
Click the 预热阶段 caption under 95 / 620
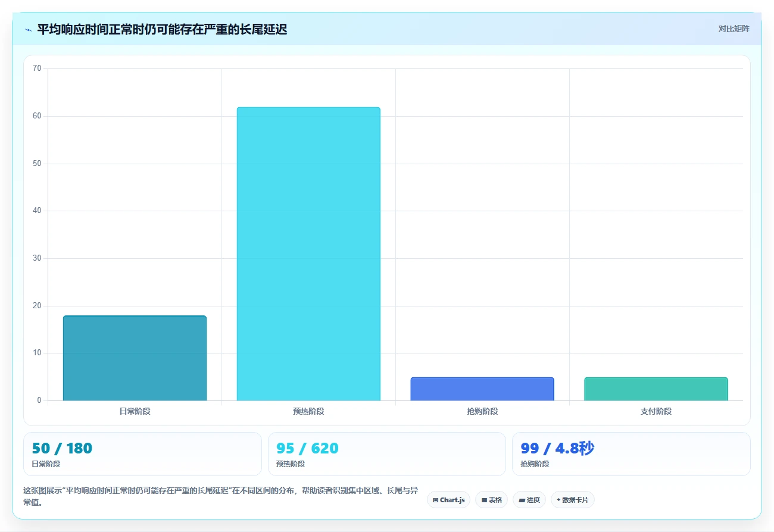pyautogui.click(x=291, y=464)
